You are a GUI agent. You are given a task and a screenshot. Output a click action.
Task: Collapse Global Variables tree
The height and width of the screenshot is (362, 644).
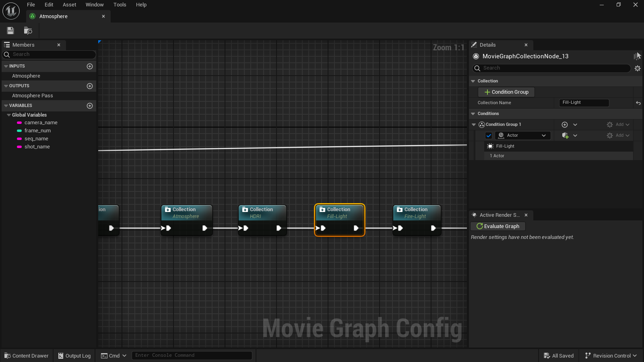pos(9,115)
